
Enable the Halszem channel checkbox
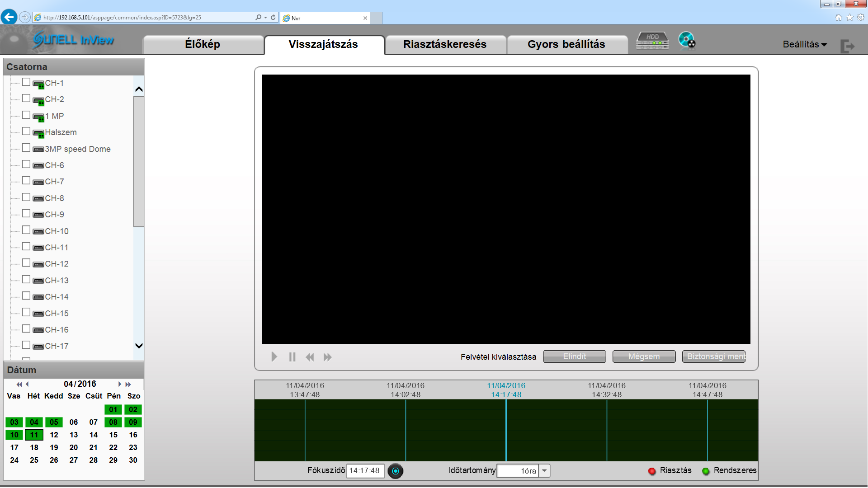(26, 131)
